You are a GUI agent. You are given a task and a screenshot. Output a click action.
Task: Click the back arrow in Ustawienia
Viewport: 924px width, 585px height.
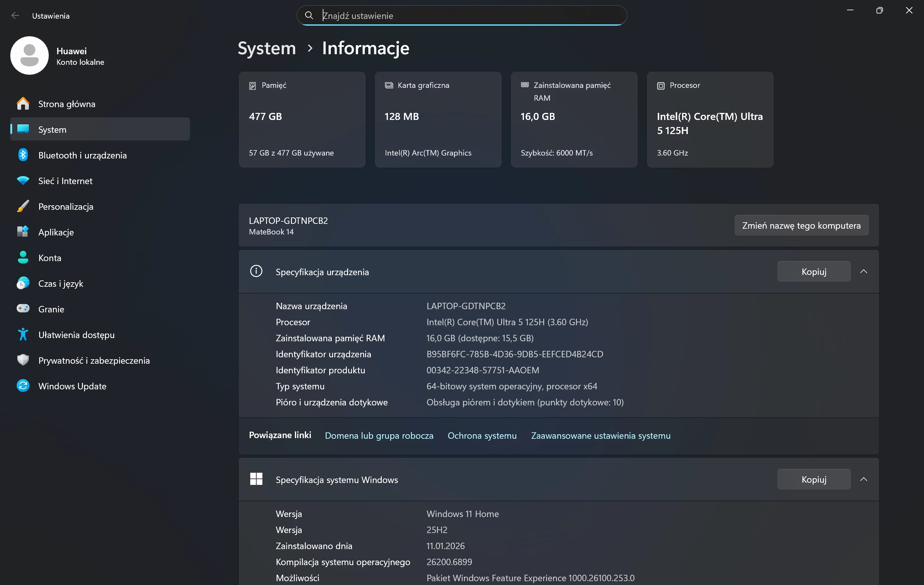(15, 15)
